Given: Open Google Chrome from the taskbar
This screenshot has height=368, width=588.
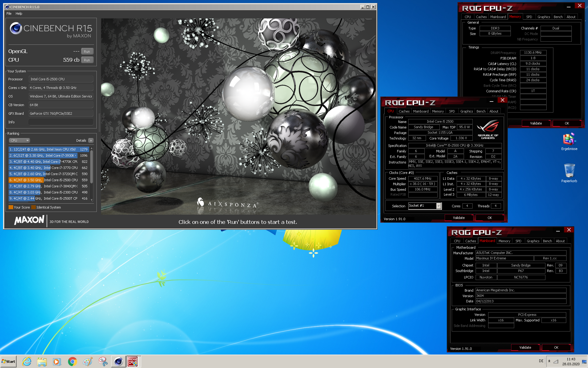Looking at the screenshot, I should pyautogui.click(x=72, y=362).
